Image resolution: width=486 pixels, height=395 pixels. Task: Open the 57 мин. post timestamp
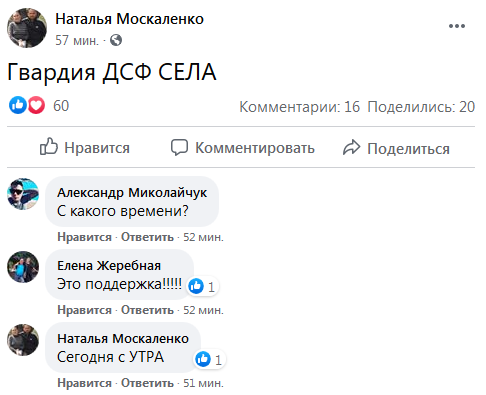(77, 40)
